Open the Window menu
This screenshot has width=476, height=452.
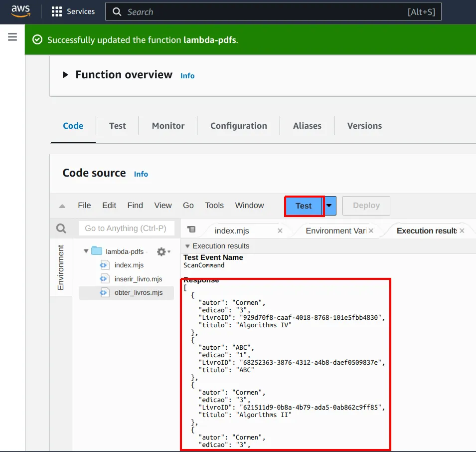pos(250,206)
